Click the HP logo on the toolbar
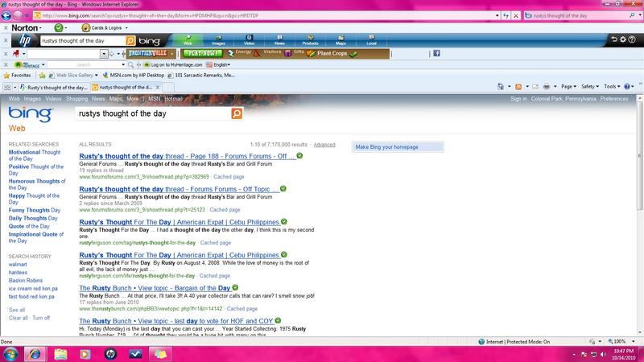Image resolution: width=644 pixels, height=362 pixels. tap(25, 40)
